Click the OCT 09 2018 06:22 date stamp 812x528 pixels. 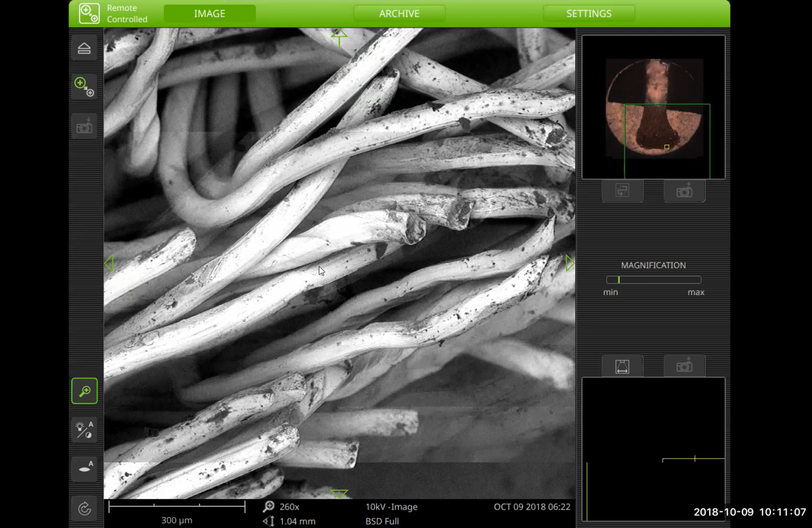point(532,507)
